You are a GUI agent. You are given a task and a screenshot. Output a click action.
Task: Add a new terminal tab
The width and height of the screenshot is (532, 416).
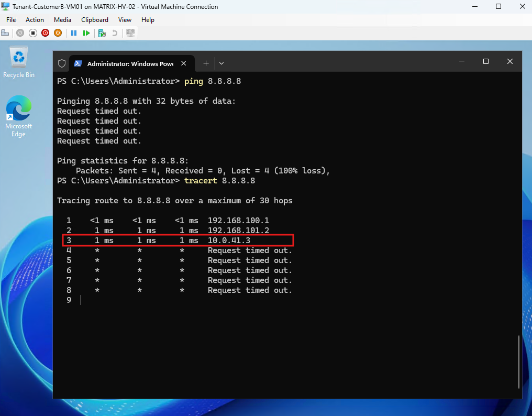[206, 63]
